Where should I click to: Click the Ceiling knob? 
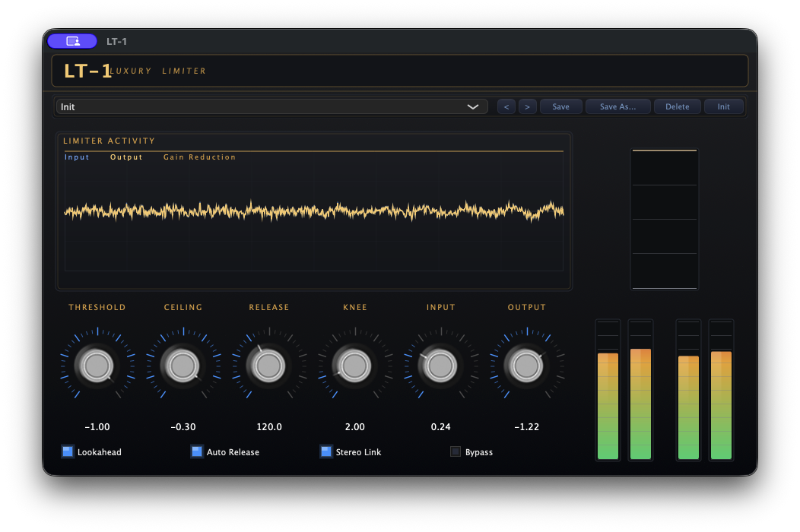(x=183, y=366)
